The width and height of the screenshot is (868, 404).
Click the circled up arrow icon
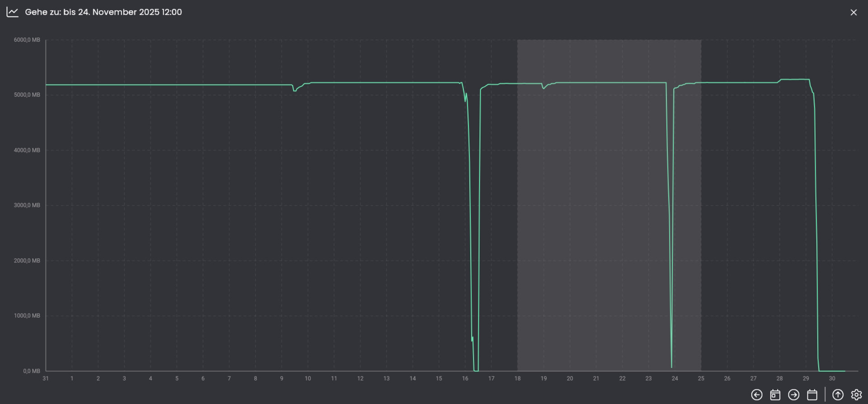[x=838, y=395]
